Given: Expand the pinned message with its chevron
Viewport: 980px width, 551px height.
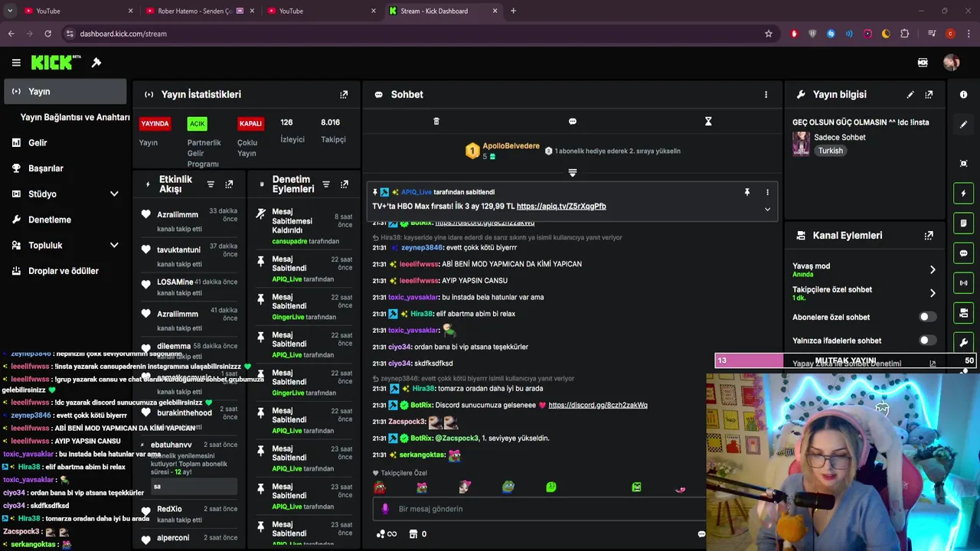Looking at the screenshot, I should tap(767, 209).
